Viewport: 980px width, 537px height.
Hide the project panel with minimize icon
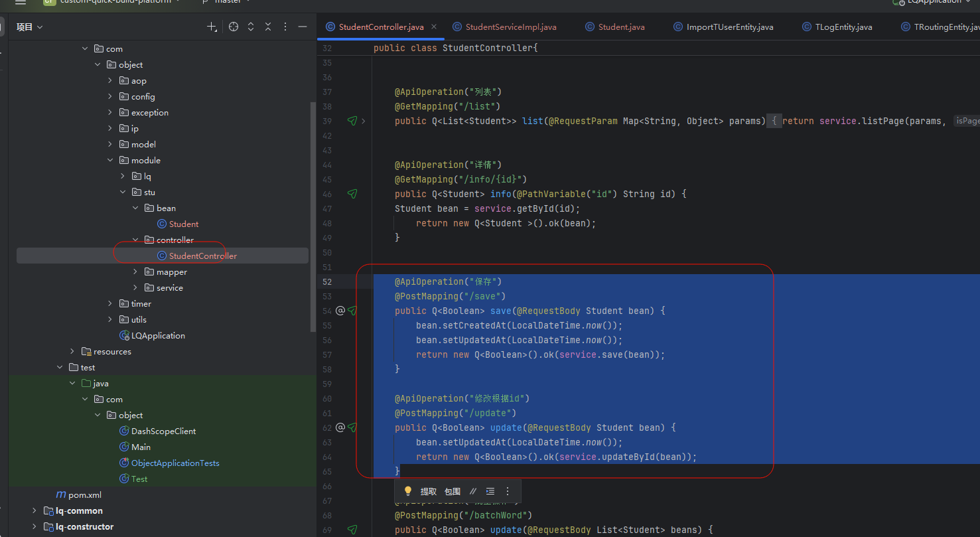pyautogui.click(x=303, y=27)
